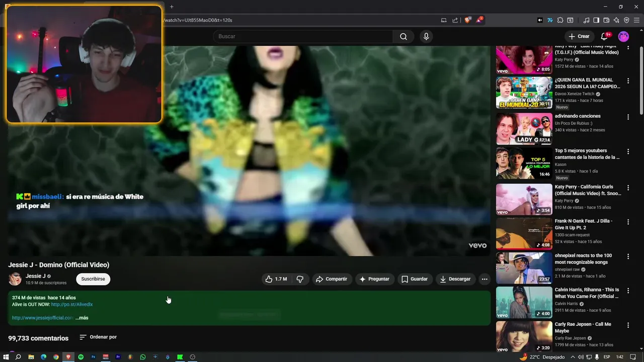The height and width of the screenshot is (362, 644).
Task: Open adivinando canciones video thumbnail
Action: [524, 129]
